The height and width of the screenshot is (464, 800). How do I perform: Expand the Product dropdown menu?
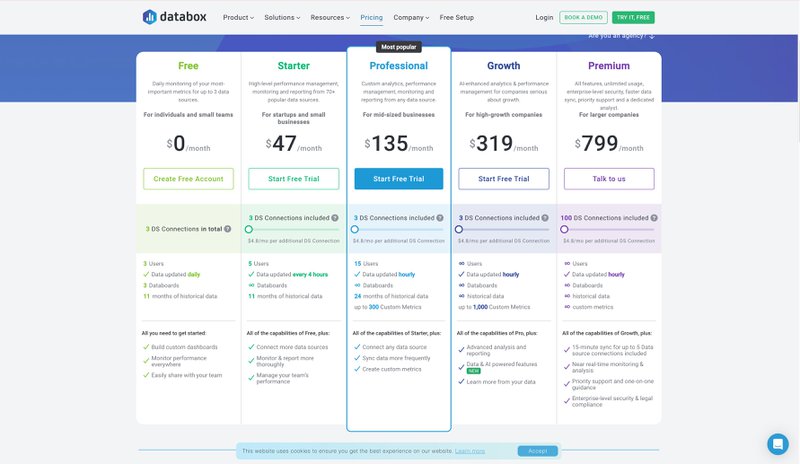point(238,18)
